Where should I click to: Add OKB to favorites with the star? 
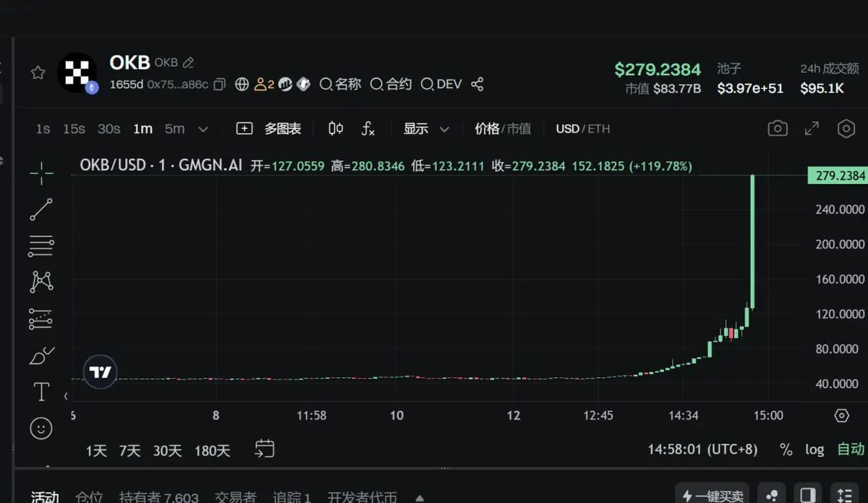click(x=38, y=72)
